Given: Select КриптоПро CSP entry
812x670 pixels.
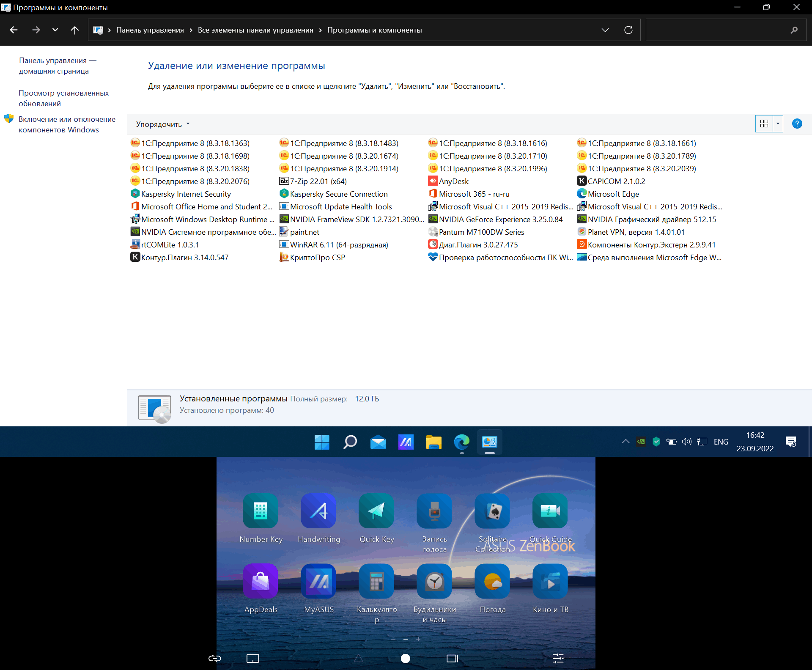Looking at the screenshot, I should pyautogui.click(x=312, y=257).
